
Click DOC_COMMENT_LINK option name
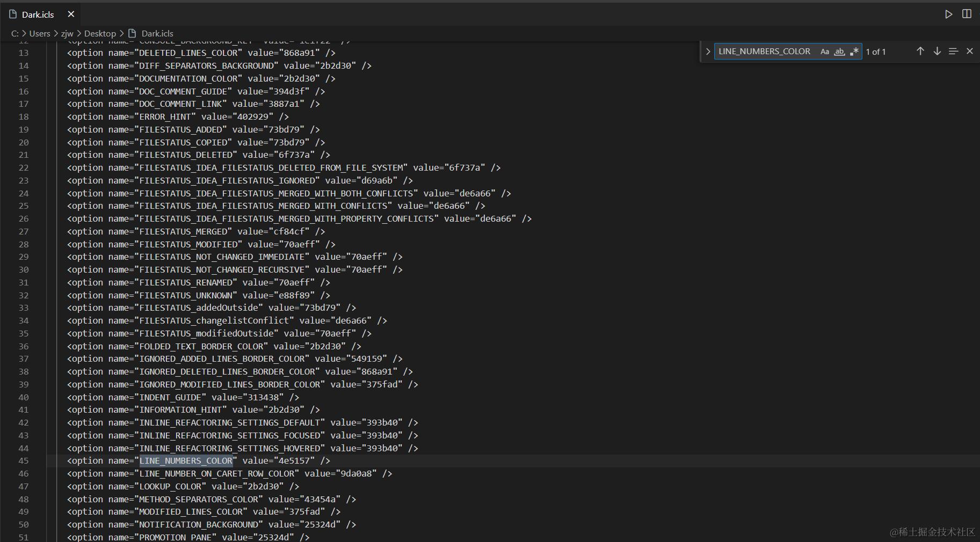[180, 104]
